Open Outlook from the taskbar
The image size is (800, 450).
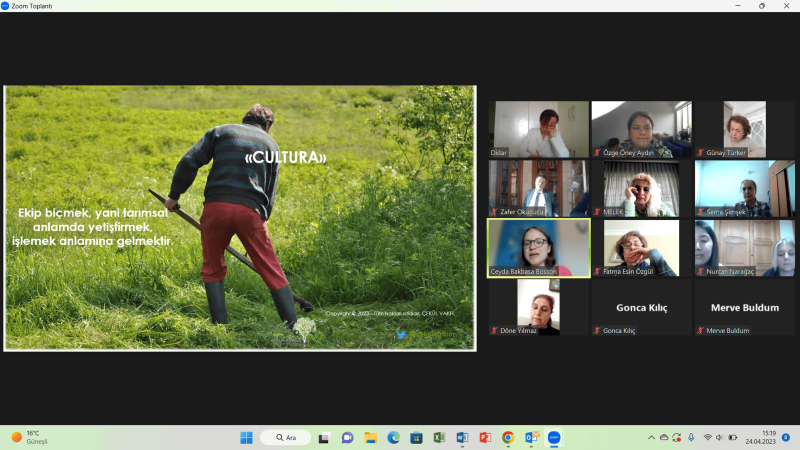tap(532, 438)
